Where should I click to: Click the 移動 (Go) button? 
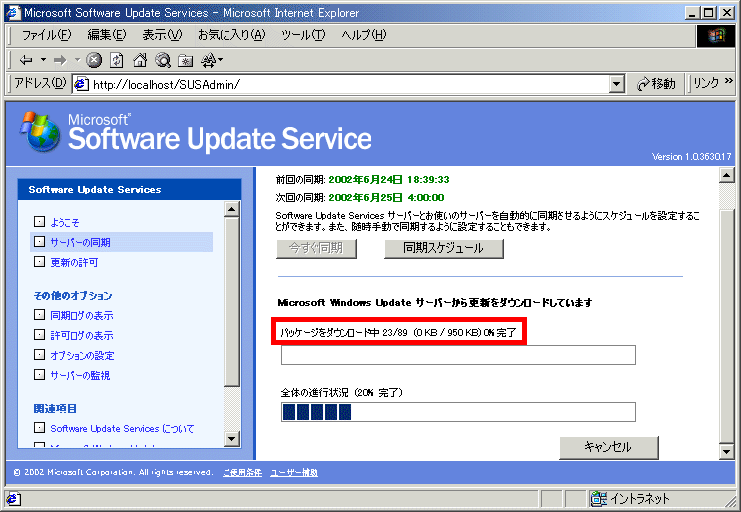[x=656, y=84]
